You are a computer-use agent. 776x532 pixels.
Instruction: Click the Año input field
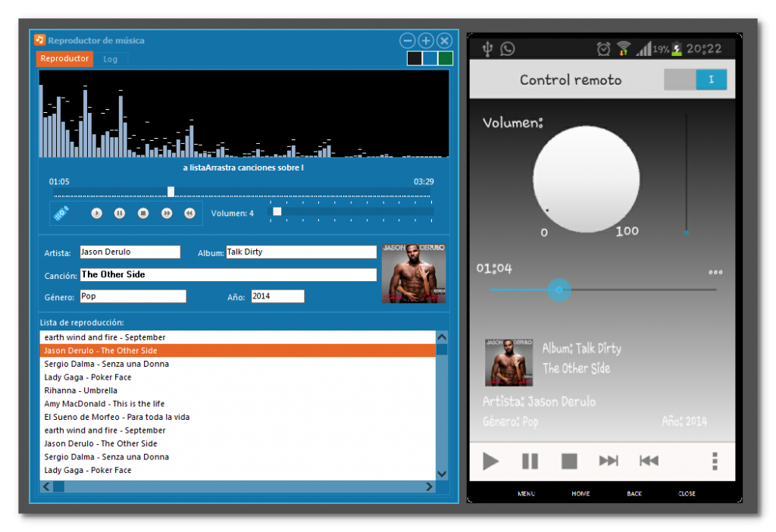coord(277,296)
